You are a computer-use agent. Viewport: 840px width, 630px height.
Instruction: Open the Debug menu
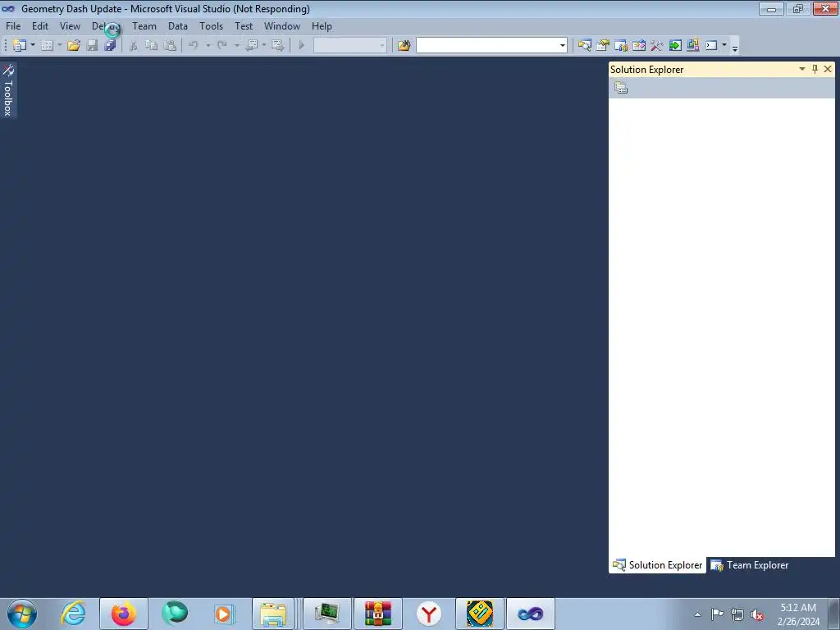coord(106,26)
